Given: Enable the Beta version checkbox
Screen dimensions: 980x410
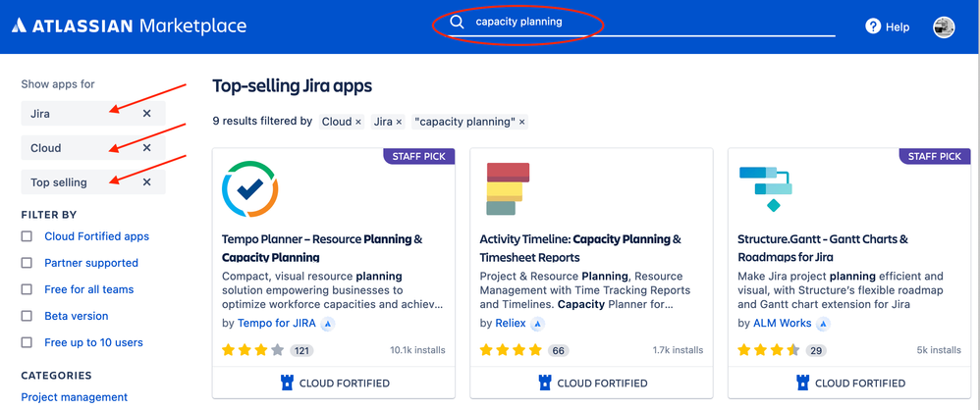Looking at the screenshot, I should click(x=27, y=317).
